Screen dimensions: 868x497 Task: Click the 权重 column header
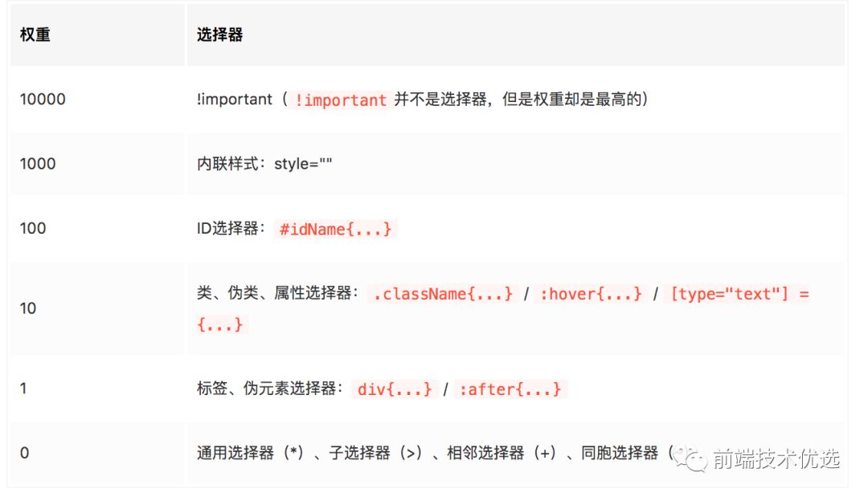click(35, 35)
